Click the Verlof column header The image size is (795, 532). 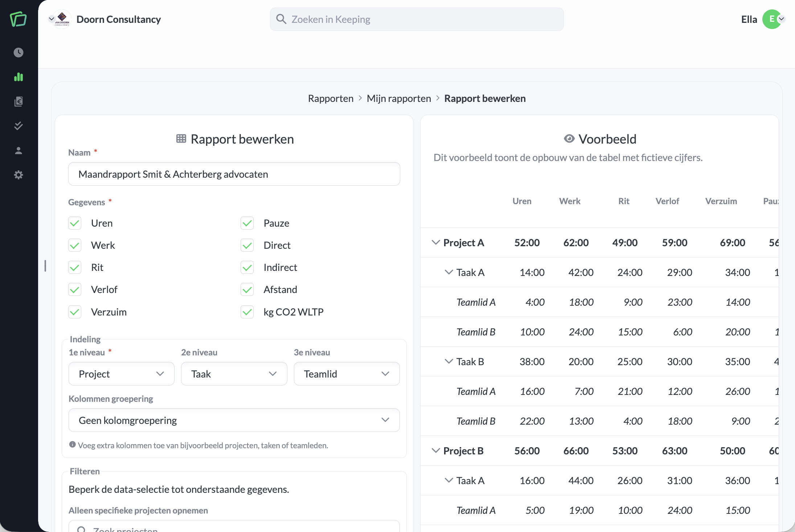[667, 201]
